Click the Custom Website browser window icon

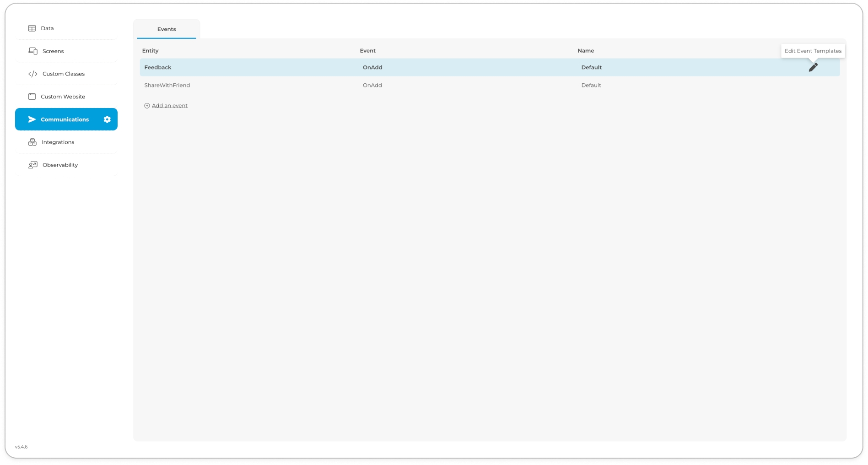pos(32,97)
